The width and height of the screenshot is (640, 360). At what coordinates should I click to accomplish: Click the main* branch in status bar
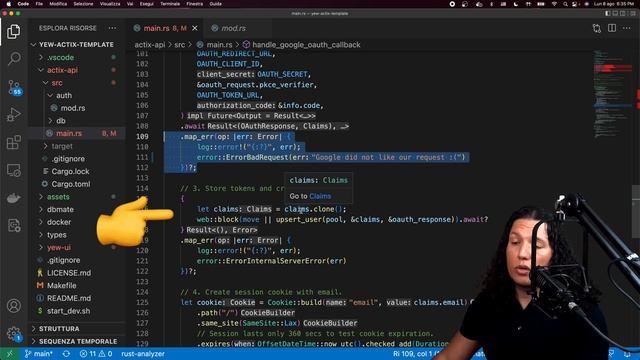tap(39, 354)
